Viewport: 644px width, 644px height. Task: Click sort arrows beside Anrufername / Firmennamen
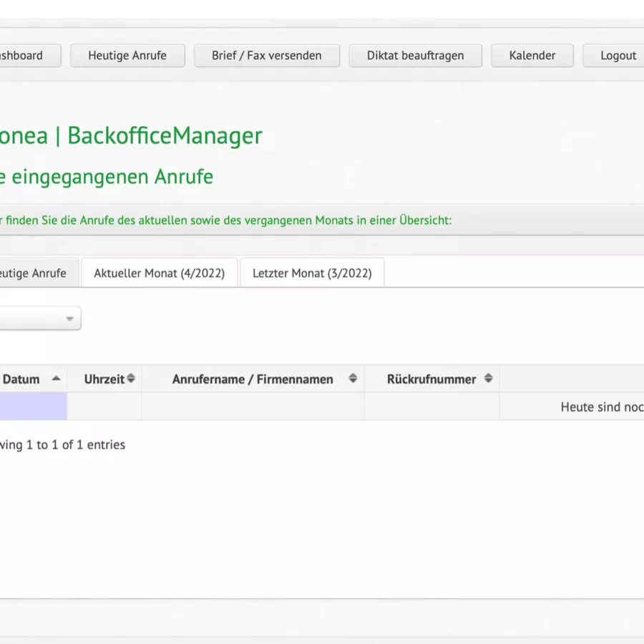point(353,379)
